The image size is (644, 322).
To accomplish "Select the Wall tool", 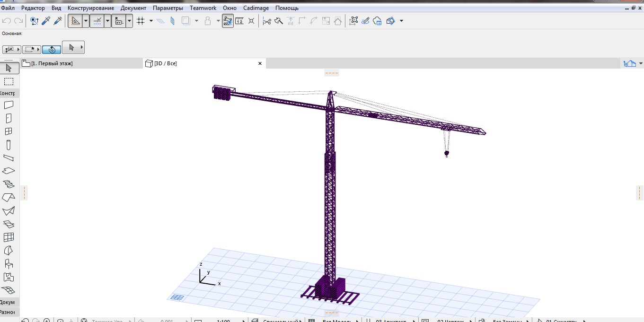I will pos(9,105).
